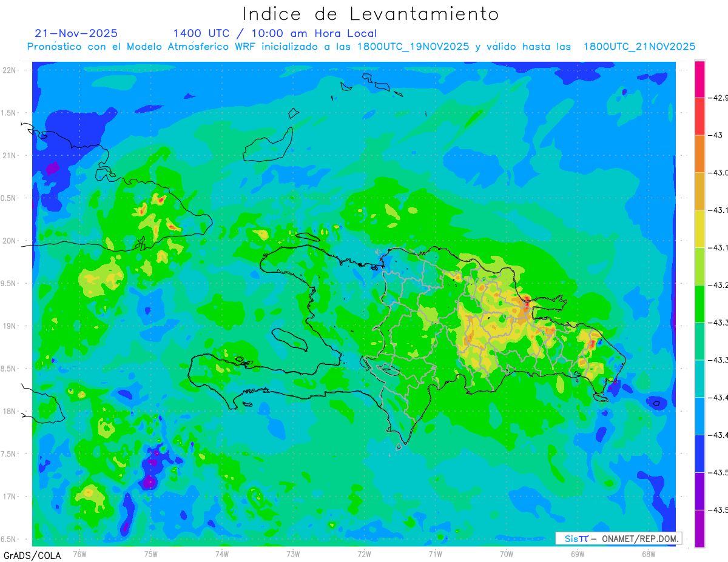
Task: Click the '70W' longitude label
Action: (507, 554)
